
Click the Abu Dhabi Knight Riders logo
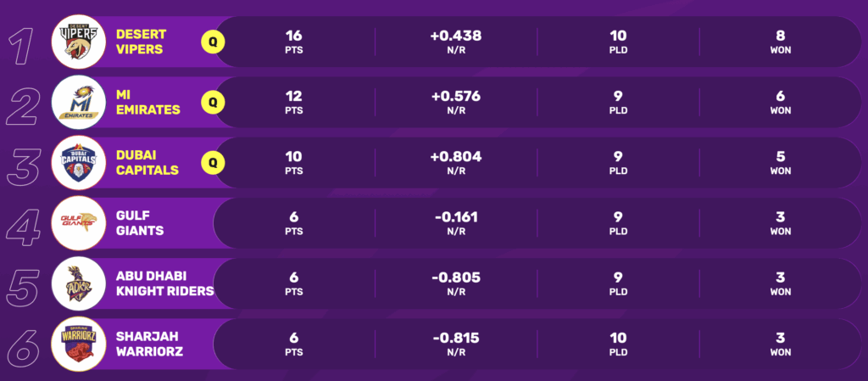click(x=76, y=283)
